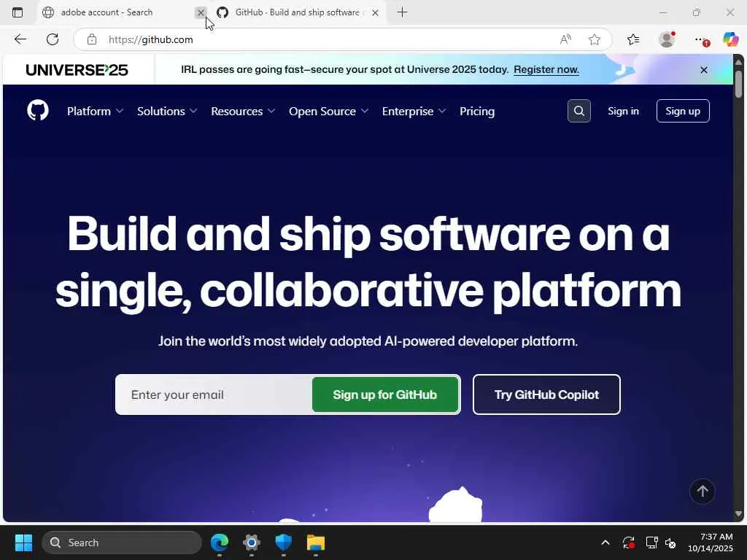The height and width of the screenshot is (560, 747).
Task: Expand the Solutions menu
Action: point(167,111)
